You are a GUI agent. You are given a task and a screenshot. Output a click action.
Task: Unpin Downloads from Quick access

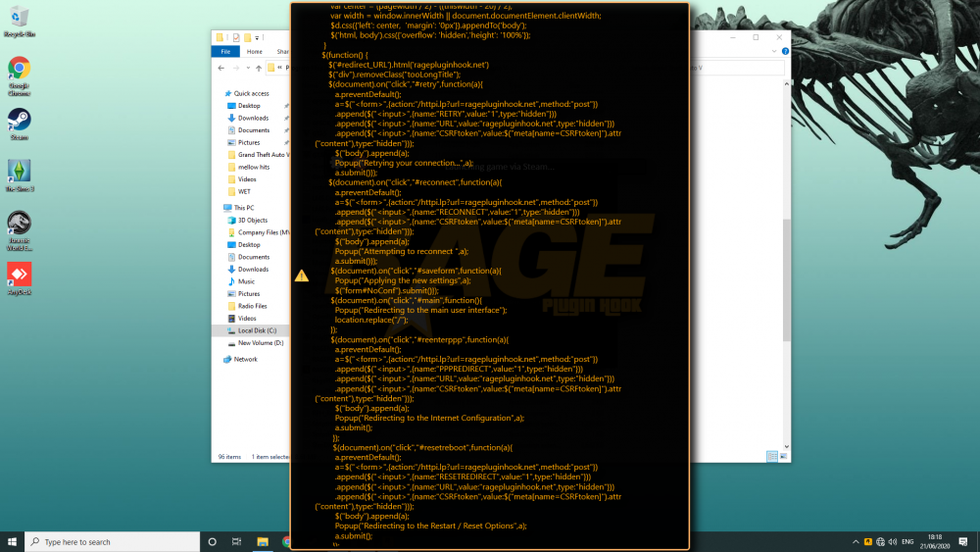[286, 119]
